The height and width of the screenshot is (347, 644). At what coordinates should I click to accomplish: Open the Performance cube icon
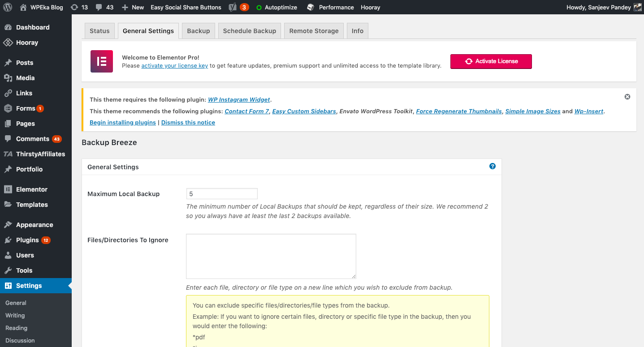click(x=311, y=7)
